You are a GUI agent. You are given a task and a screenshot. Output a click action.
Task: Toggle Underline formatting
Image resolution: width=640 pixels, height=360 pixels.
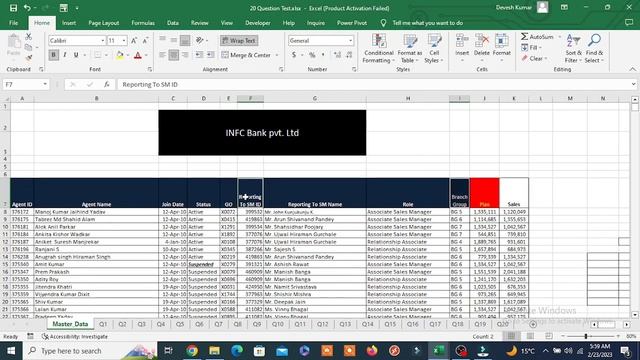coord(76,55)
